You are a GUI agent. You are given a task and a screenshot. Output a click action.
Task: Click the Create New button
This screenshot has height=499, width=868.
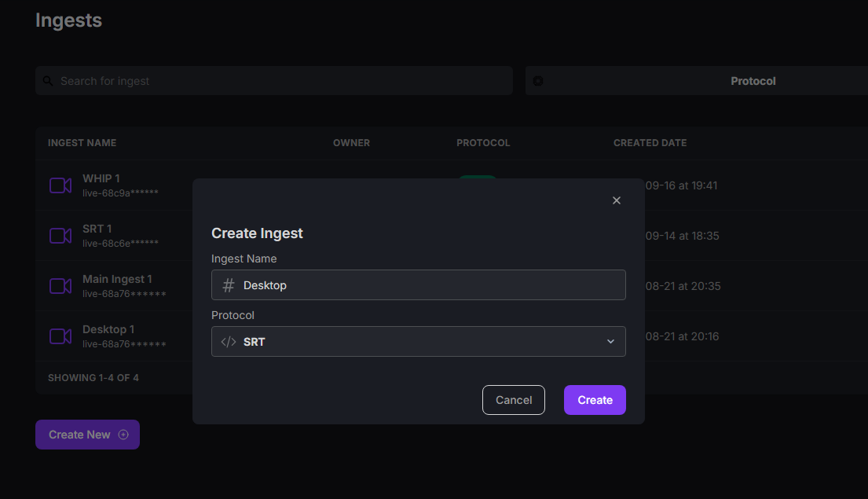[87, 435]
